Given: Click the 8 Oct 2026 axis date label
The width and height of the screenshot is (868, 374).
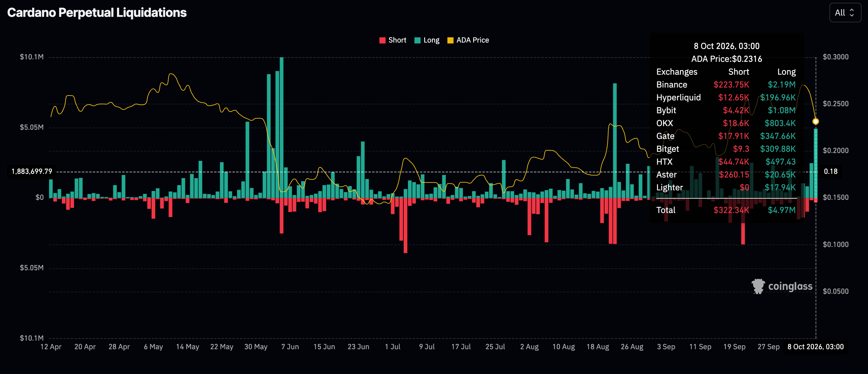Looking at the screenshot, I should [x=815, y=347].
